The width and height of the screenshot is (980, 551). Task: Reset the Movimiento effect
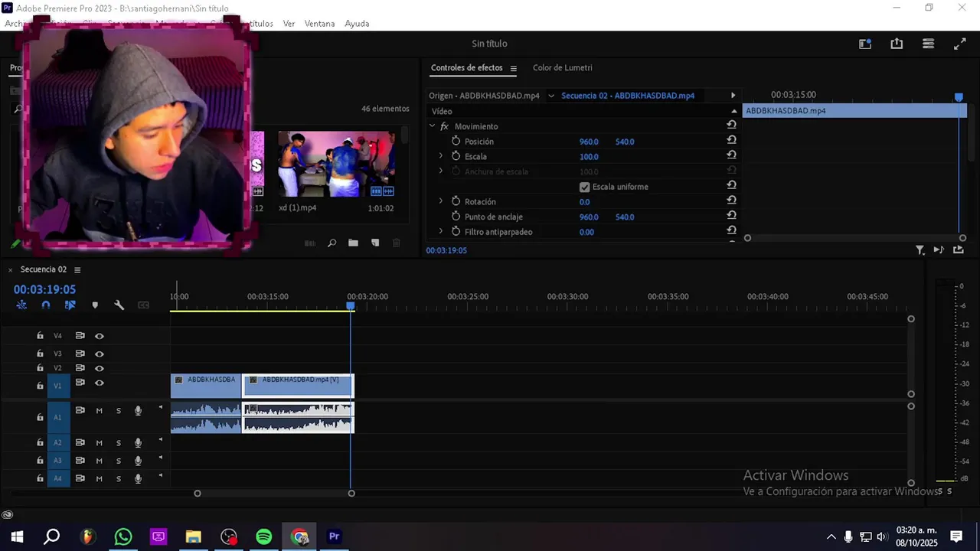[x=731, y=126]
